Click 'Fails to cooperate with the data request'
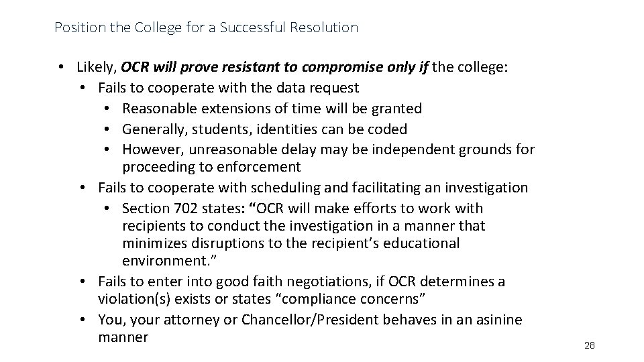Viewport: 644px width, 362px height. coord(228,87)
